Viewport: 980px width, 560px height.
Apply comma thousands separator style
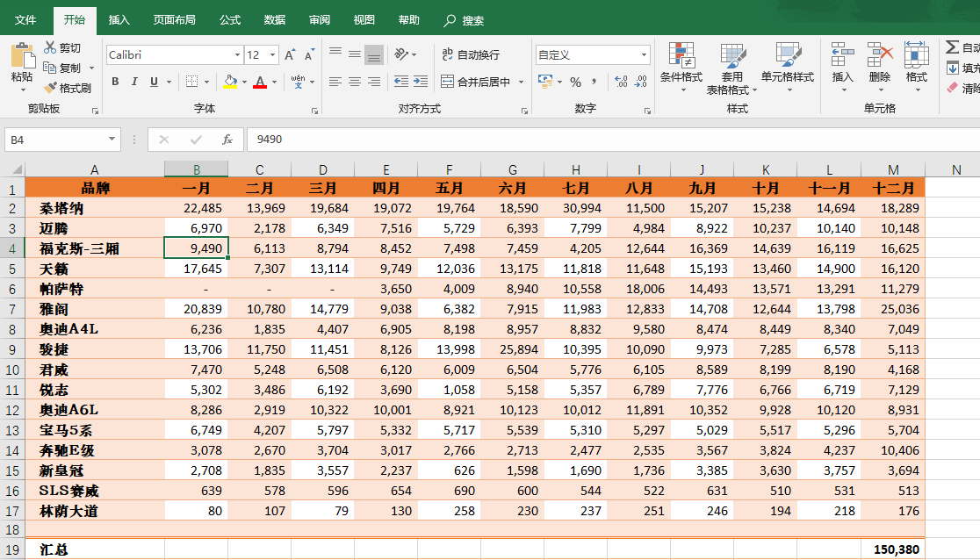pyautogui.click(x=594, y=82)
